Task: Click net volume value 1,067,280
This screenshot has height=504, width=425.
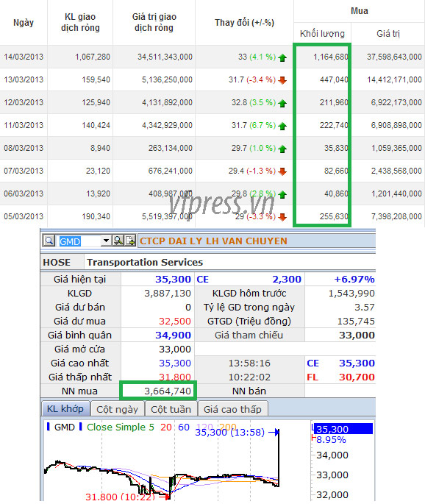Action: pyautogui.click(x=93, y=57)
